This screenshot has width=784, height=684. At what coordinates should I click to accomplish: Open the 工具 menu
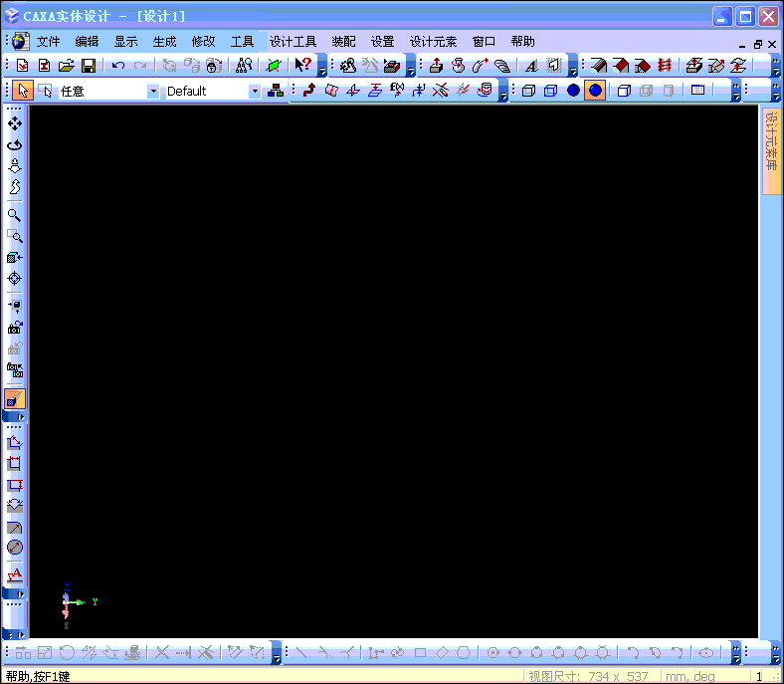[242, 42]
